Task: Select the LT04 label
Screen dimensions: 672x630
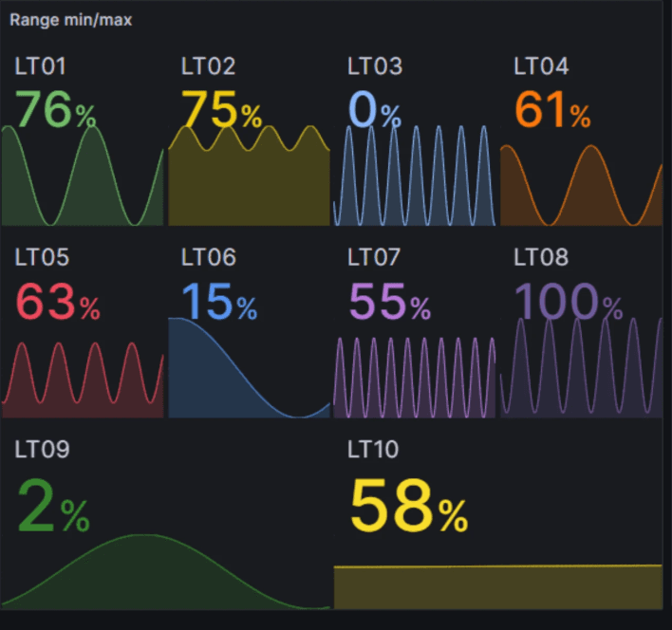Action: coord(541,66)
